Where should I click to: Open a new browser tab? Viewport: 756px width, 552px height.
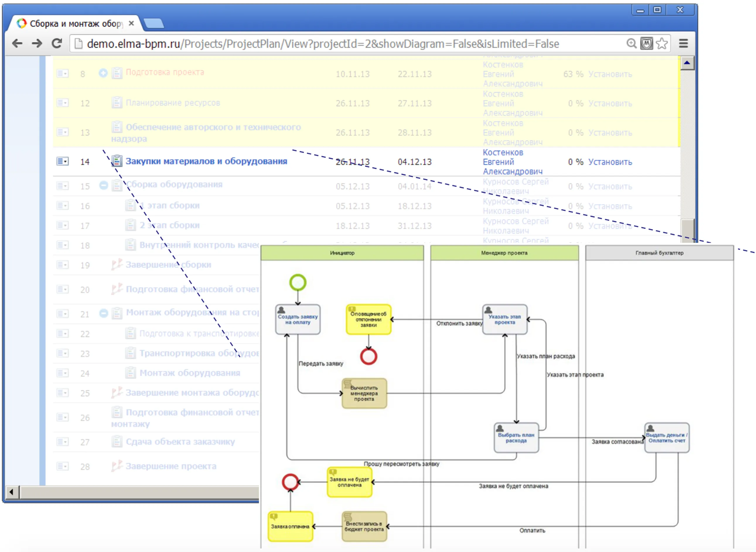pyautogui.click(x=154, y=24)
